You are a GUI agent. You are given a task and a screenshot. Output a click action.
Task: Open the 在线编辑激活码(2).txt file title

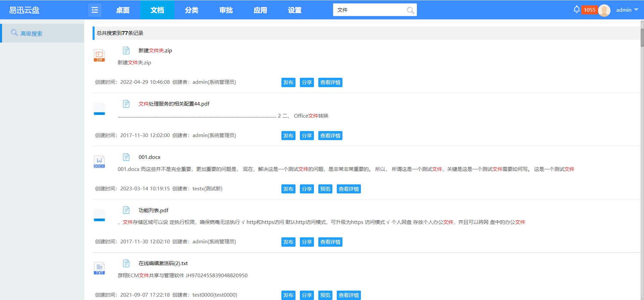click(163, 263)
